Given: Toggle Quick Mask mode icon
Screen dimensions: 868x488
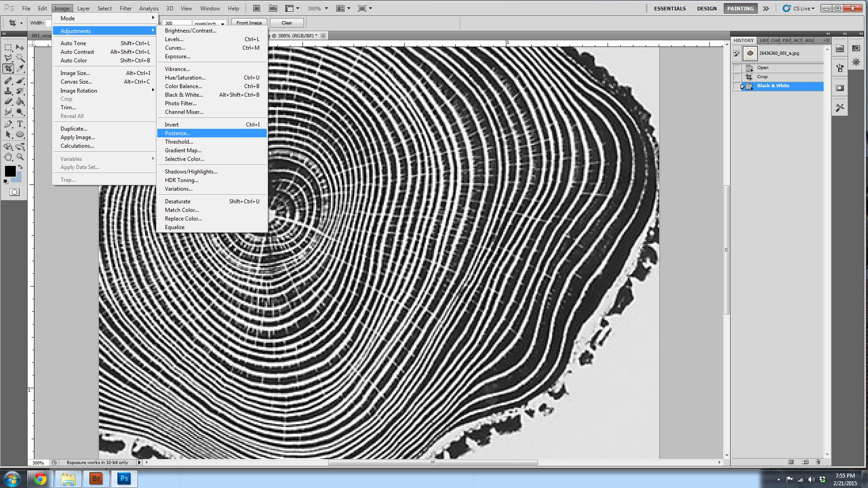Looking at the screenshot, I should tap(14, 192).
